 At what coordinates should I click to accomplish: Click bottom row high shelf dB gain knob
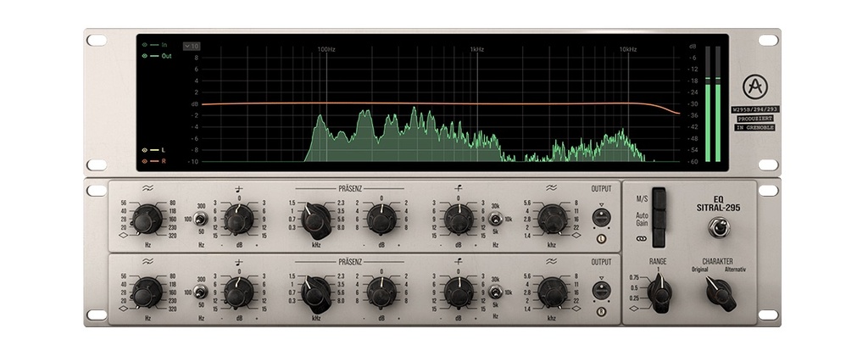point(459,292)
